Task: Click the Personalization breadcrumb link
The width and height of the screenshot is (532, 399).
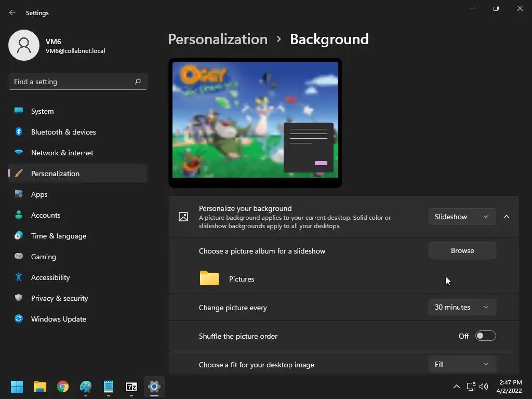Action: [218, 39]
